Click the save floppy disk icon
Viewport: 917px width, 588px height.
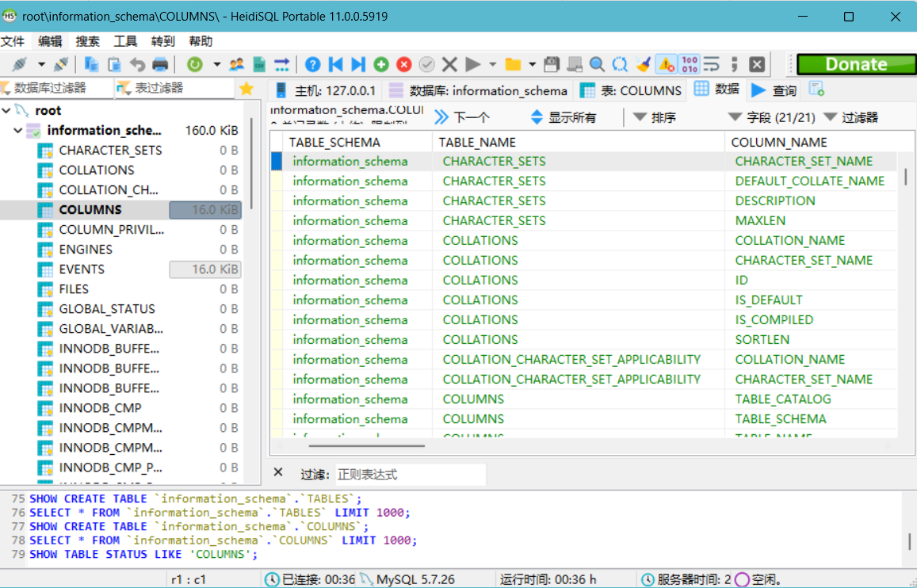coord(552,63)
